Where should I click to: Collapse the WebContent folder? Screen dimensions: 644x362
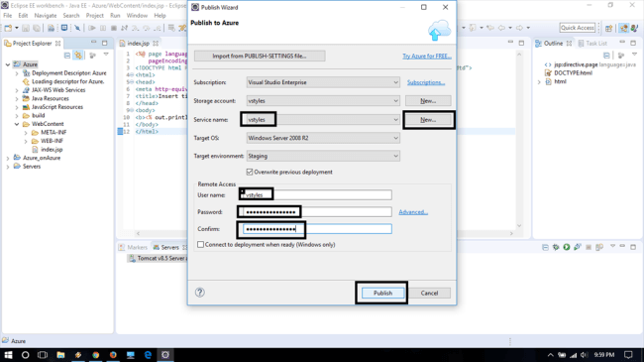17,124
